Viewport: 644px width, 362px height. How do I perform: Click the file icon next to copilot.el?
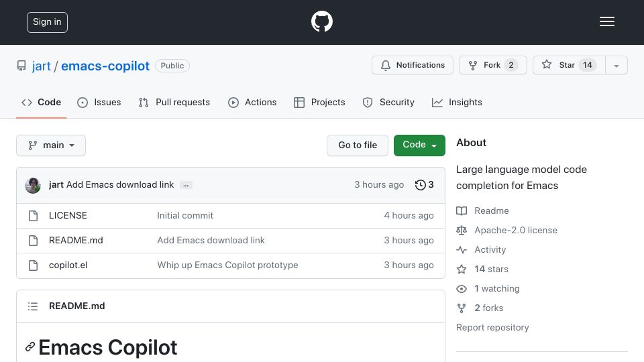[x=34, y=265]
